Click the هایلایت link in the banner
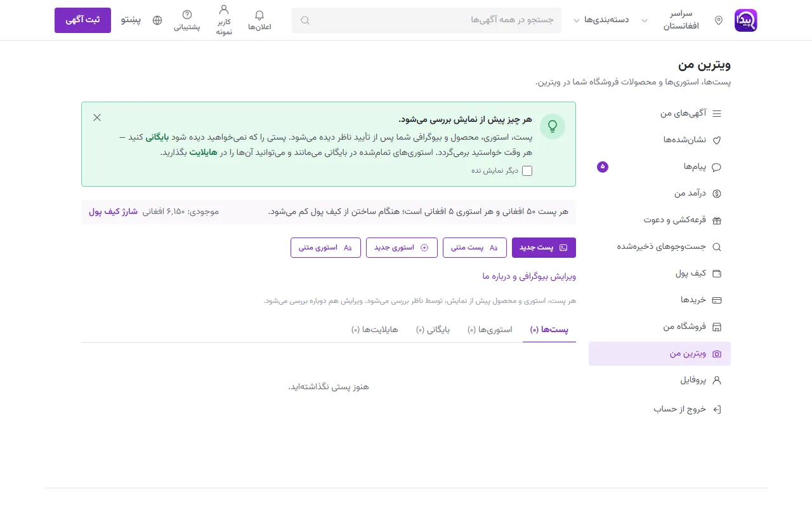This screenshot has width=812, height=508. coord(204,152)
